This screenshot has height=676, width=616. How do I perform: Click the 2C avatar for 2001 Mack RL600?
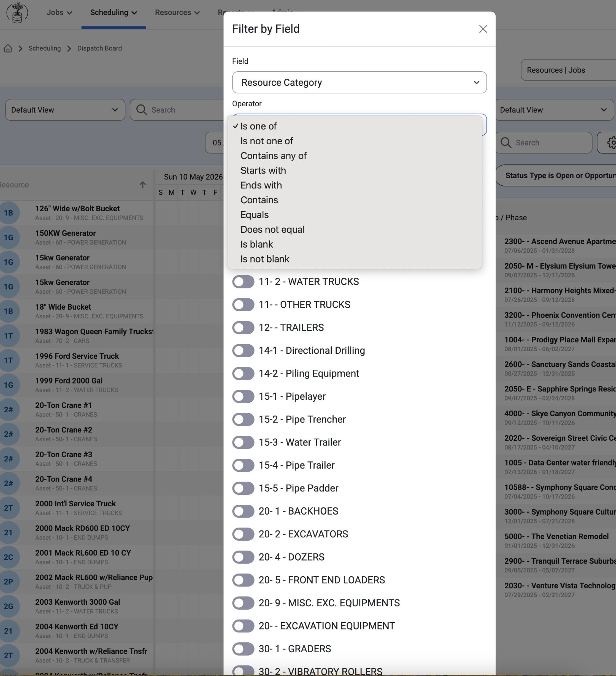coord(8,557)
